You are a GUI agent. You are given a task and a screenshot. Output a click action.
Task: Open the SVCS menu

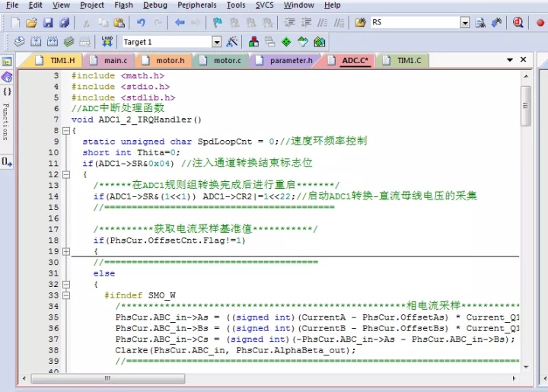(265, 5)
